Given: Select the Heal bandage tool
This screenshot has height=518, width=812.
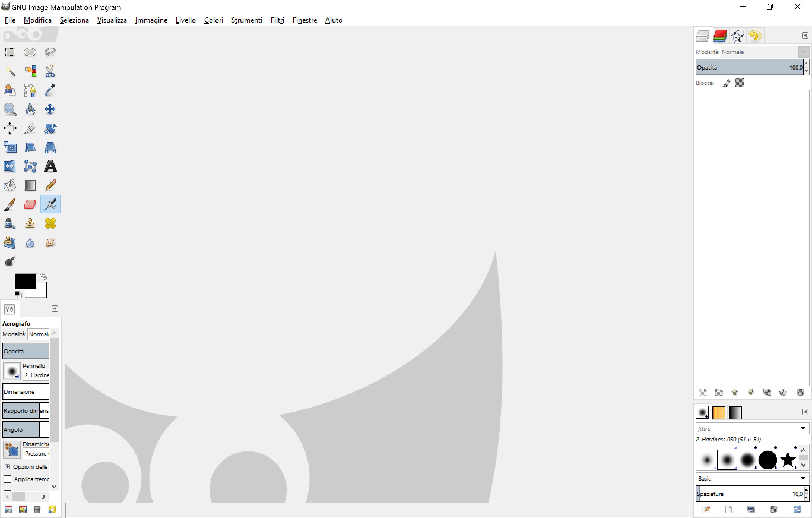Looking at the screenshot, I should (x=50, y=223).
